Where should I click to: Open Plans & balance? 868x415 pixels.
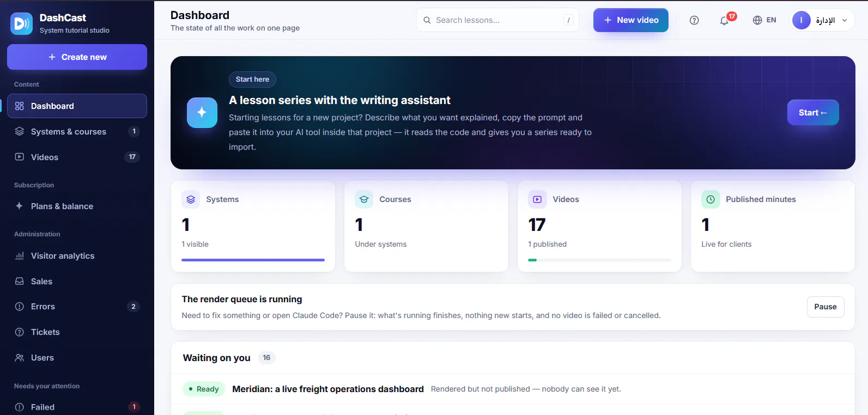pos(77,206)
